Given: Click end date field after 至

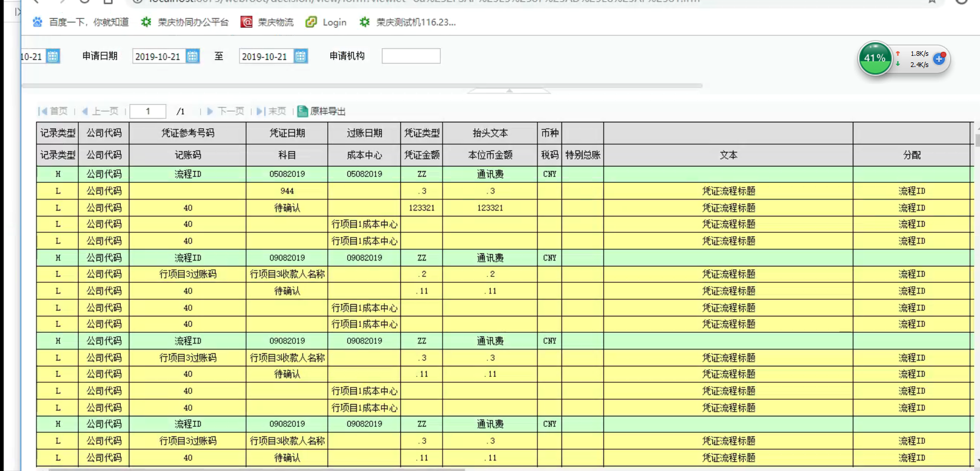Looking at the screenshot, I should pos(267,56).
